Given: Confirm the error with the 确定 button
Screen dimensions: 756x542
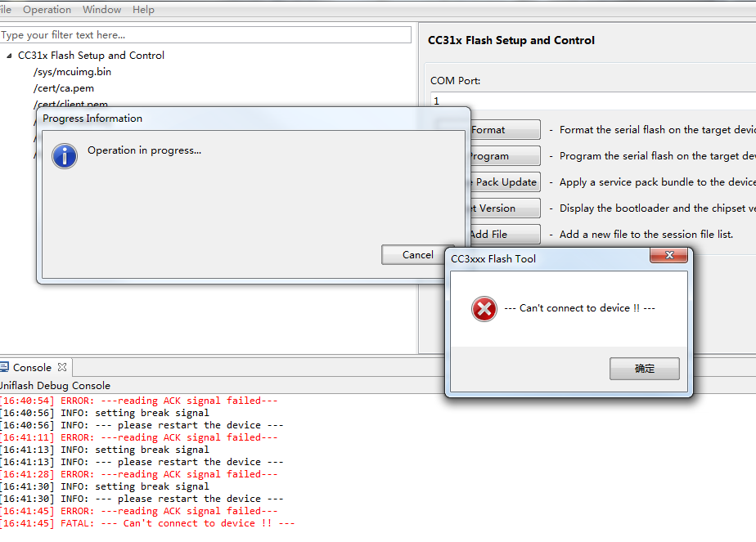Looking at the screenshot, I should coord(645,369).
